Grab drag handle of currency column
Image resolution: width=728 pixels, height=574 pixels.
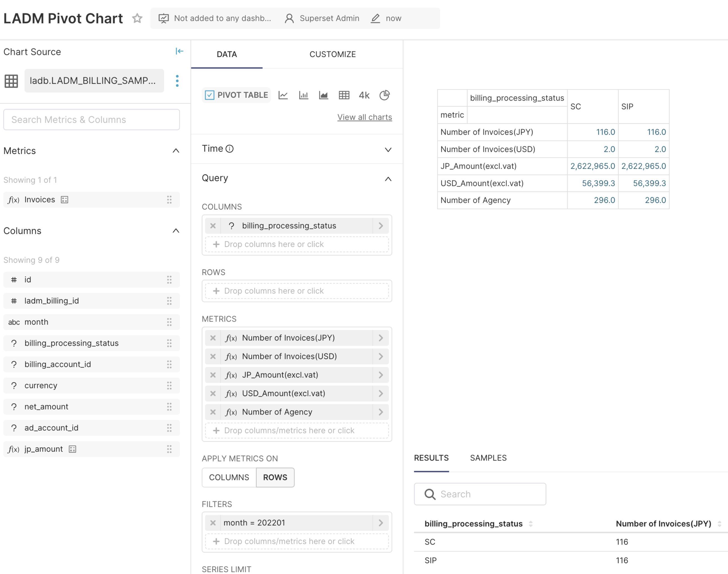point(169,386)
